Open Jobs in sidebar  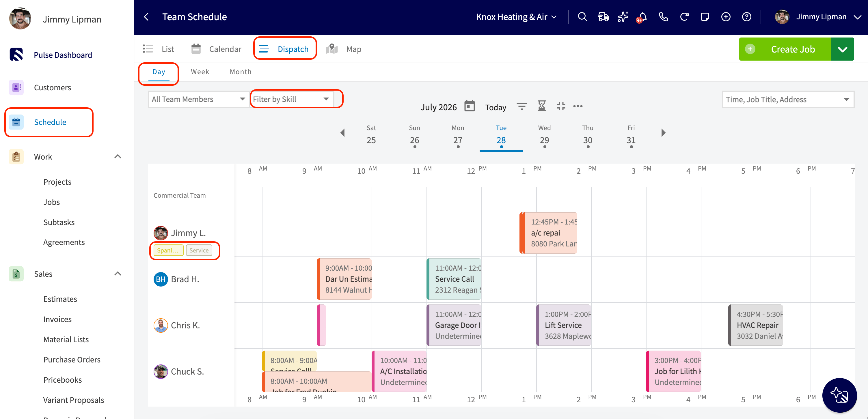(52, 202)
